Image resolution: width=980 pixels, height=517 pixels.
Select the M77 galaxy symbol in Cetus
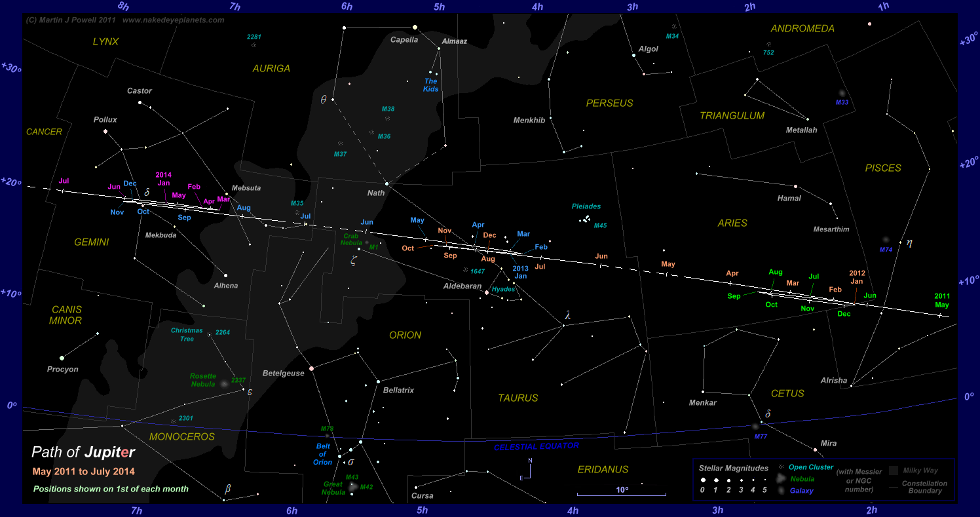click(x=755, y=427)
